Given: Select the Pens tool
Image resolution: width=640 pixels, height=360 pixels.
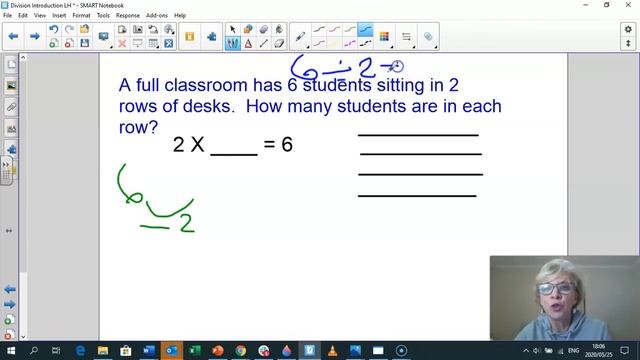Looking at the screenshot, I should pos(233,43).
